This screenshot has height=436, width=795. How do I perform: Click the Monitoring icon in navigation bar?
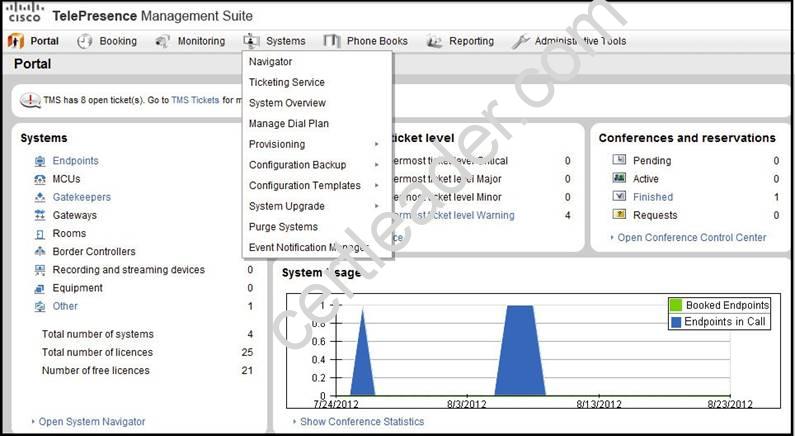click(x=162, y=41)
